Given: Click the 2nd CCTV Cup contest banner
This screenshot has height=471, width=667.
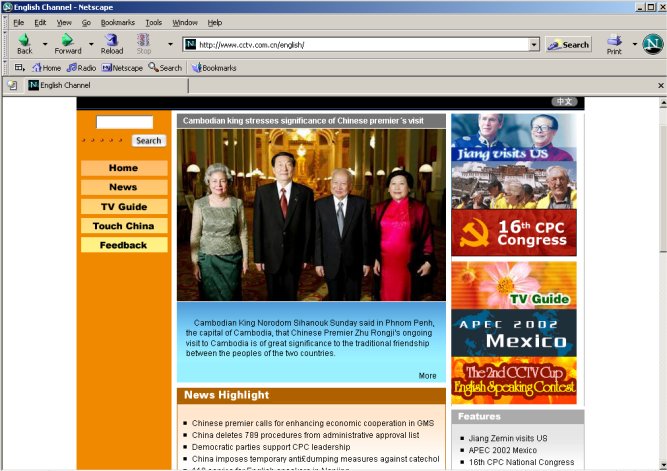Looking at the screenshot, I should [514, 380].
